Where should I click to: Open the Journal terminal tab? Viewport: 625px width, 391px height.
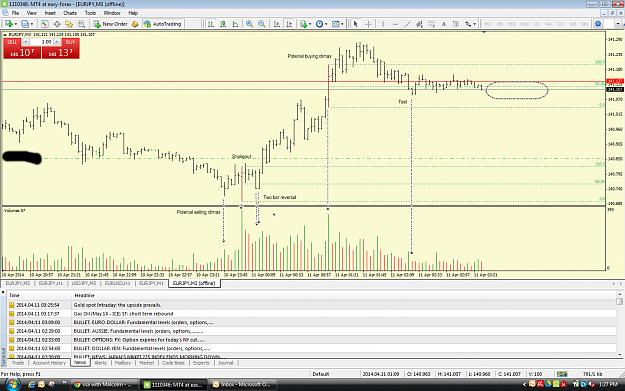(x=226, y=363)
